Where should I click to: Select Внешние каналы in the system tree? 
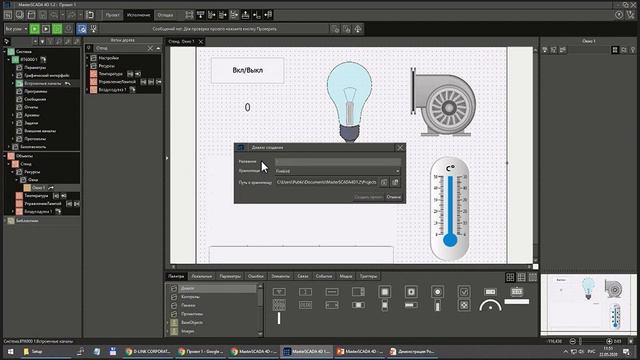click(40, 131)
